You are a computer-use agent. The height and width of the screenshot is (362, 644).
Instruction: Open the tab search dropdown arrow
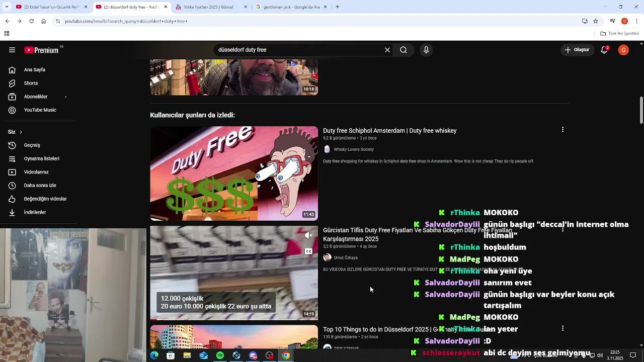click(6, 7)
